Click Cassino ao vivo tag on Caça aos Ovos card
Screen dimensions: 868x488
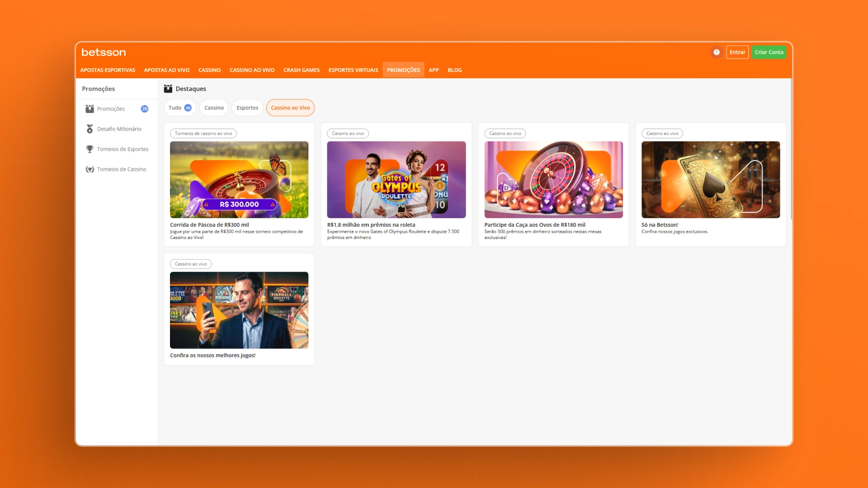tap(505, 134)
